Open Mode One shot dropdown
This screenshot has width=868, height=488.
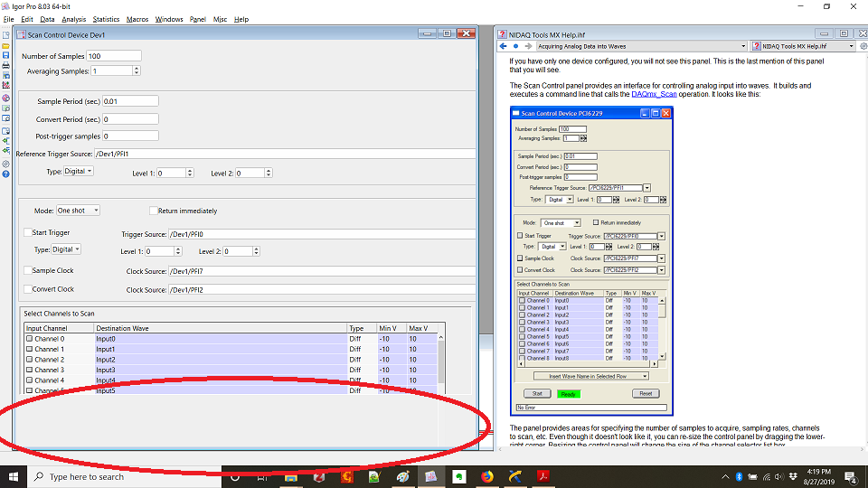coord(78,211)
